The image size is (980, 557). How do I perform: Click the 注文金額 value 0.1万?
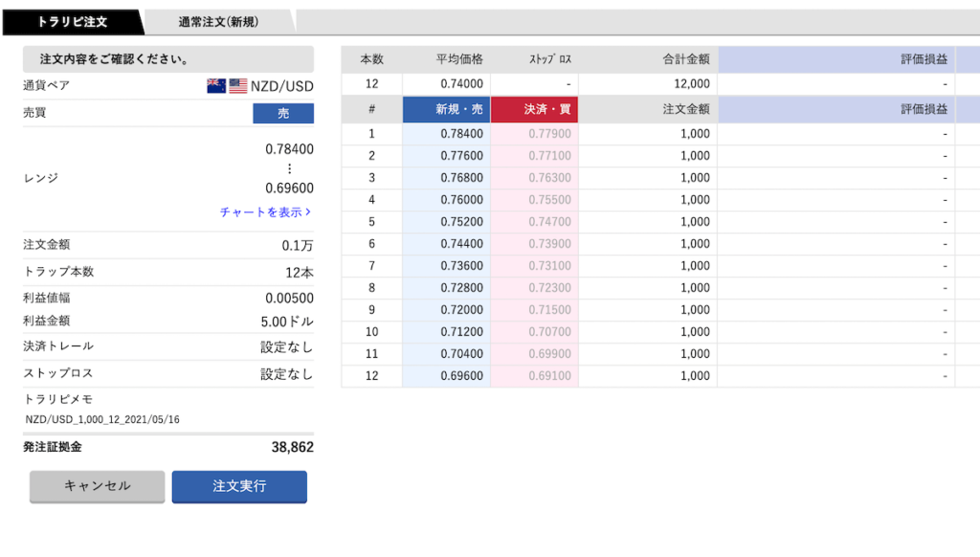coord(298,246)
